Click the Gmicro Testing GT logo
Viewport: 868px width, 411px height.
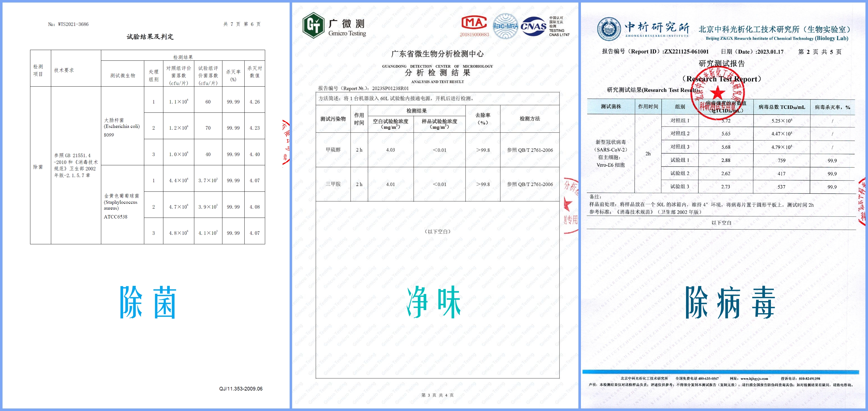click(x=313, y=25)
